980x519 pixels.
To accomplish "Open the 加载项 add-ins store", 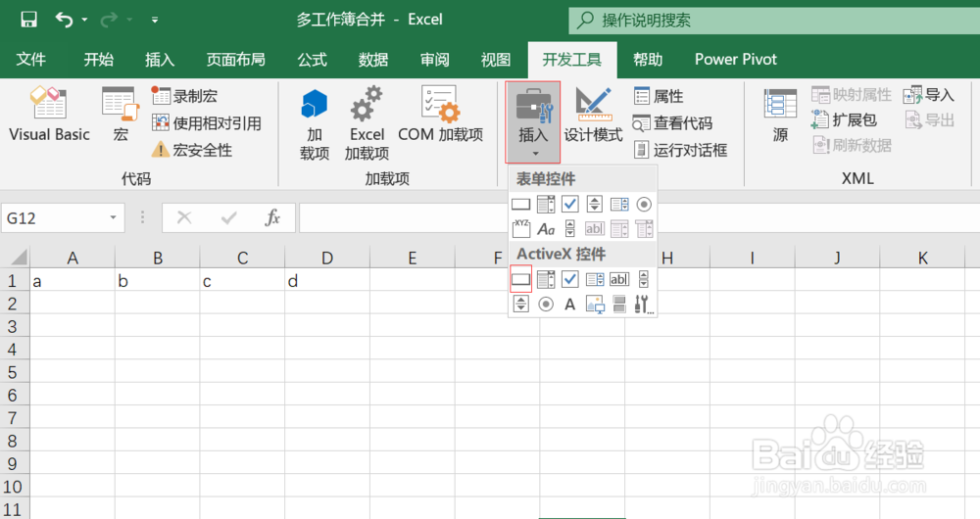I will tap(315, 125).
